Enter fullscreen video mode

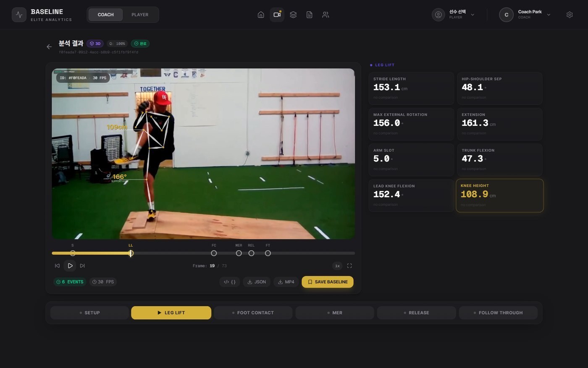pyautogui.click(x=349, y=266)
